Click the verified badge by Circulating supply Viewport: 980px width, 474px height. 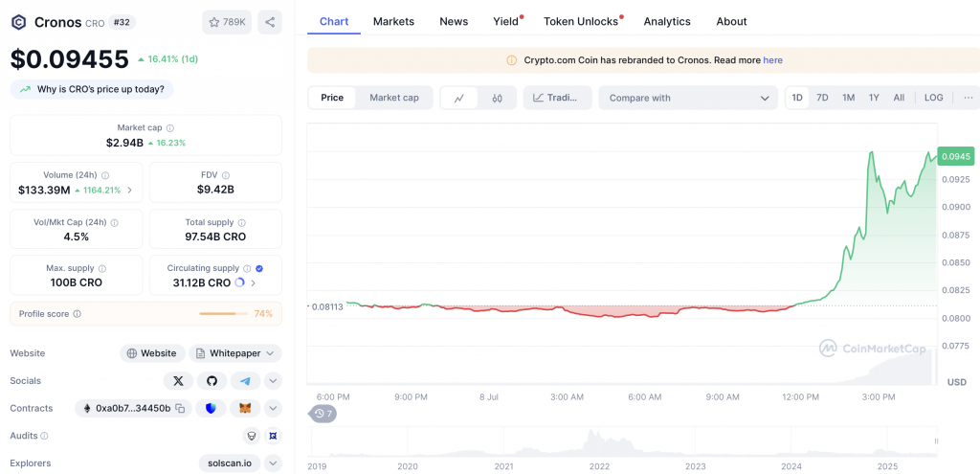point(259,268)
